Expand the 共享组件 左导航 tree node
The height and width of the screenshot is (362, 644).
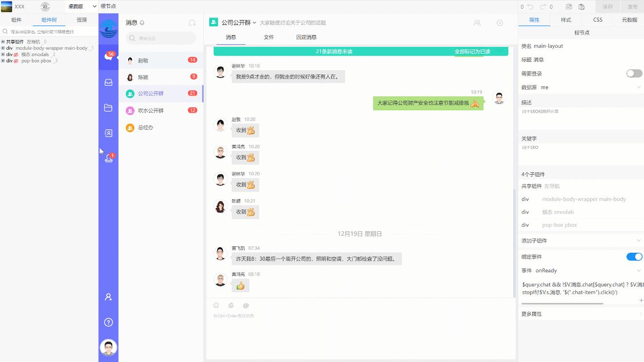point(3,42)
